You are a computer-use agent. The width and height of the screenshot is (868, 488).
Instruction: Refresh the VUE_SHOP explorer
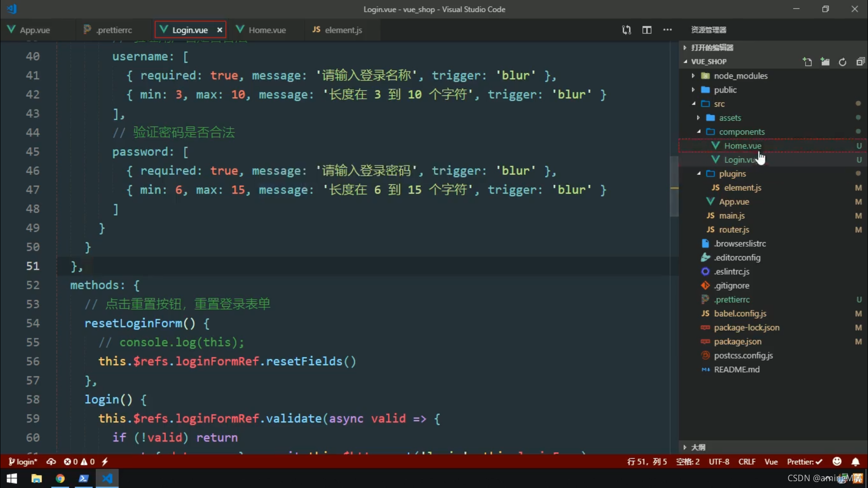tap(843, 62)
